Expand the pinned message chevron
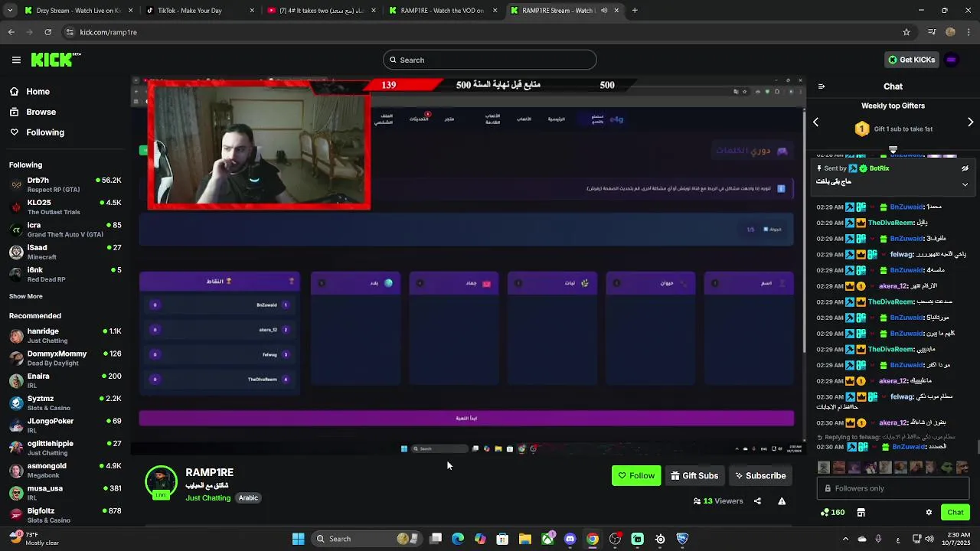The height and width of the screenshot is (551, 980). [x=965, y=184]
